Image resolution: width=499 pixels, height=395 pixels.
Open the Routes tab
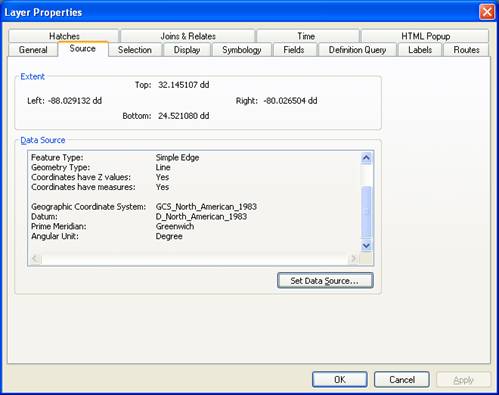click(466, 50)
